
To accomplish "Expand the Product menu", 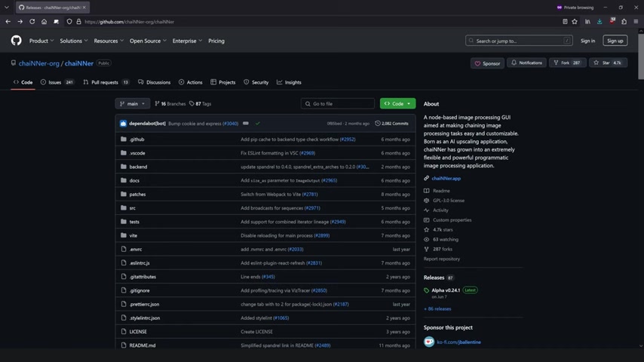I will (41, 41).
